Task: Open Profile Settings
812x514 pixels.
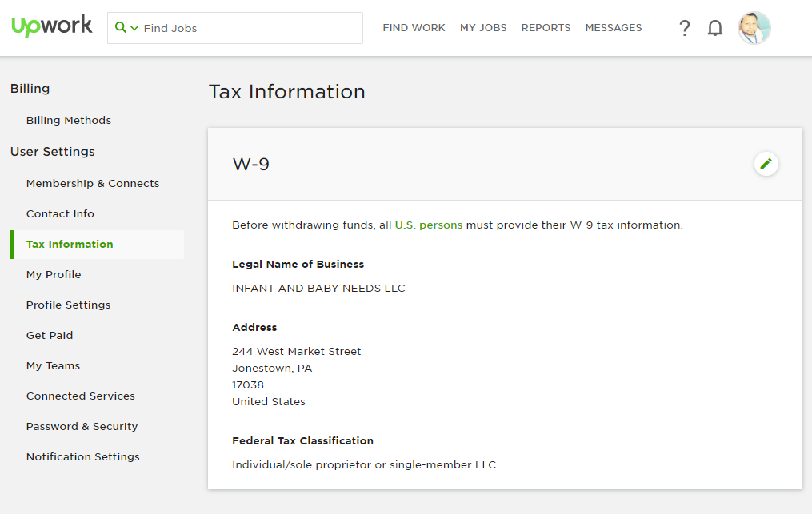Action: coord(68,305)
